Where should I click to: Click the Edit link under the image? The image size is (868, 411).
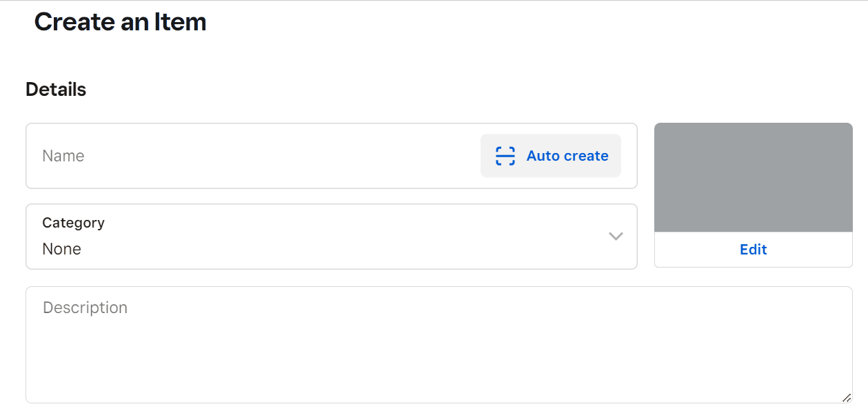[754, 250]
